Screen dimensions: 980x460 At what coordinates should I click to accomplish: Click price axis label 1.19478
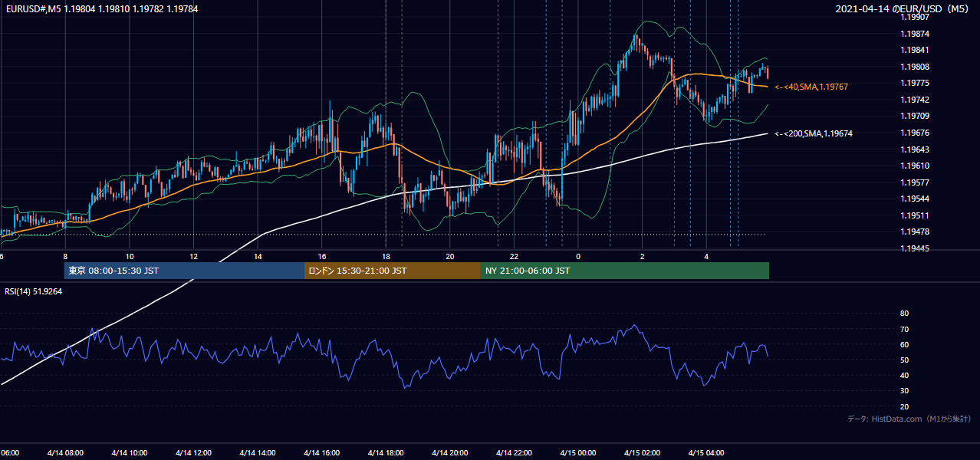tap(916, 232)
